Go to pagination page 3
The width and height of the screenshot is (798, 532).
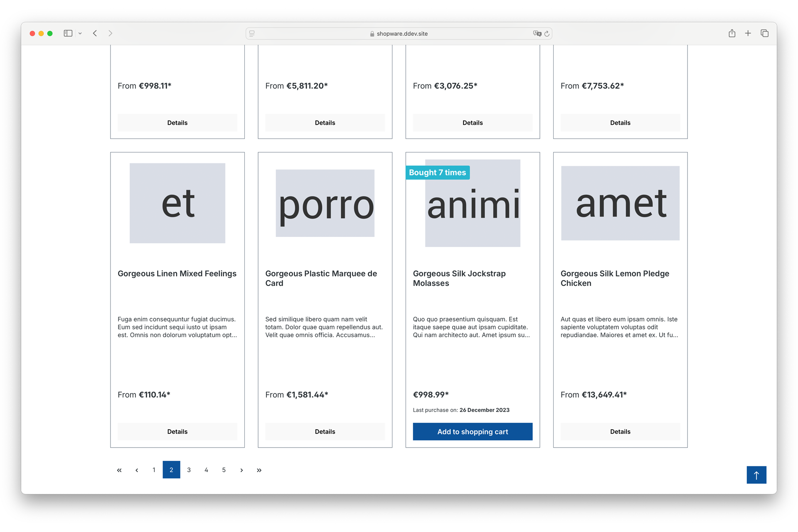[189, 470]
